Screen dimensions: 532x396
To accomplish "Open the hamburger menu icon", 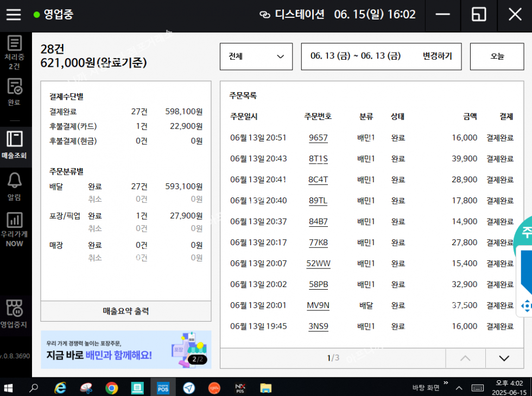I will coord(14,15).
